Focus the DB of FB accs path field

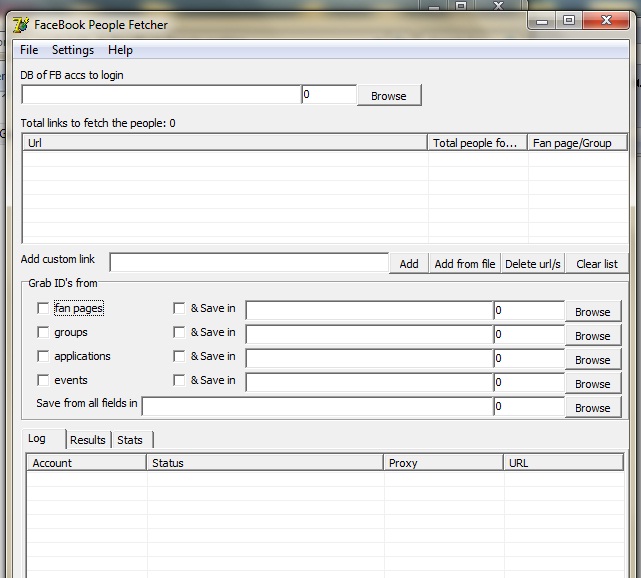click(x=161, y=94)
